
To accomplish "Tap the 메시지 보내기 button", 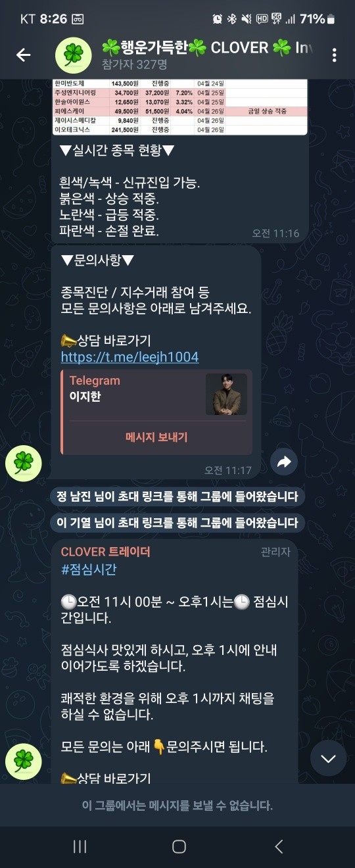I will tap(157, 437).
